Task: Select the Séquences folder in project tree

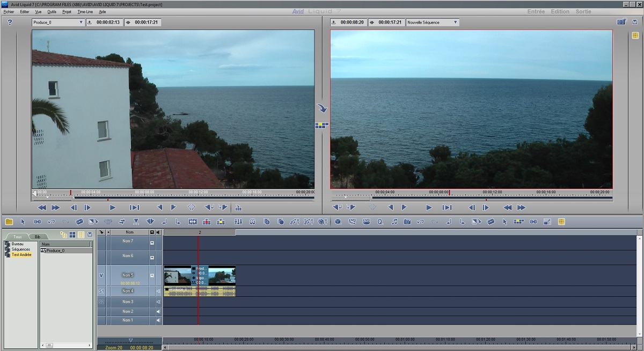Action: [x=20, y=250]
